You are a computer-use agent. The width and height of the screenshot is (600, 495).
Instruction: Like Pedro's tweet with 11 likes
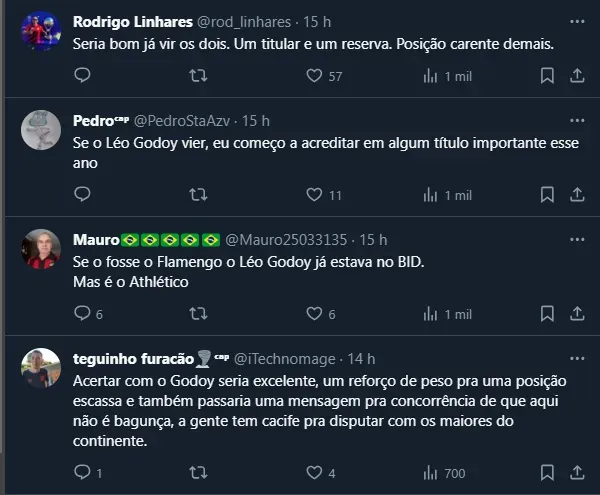[313, 195]
